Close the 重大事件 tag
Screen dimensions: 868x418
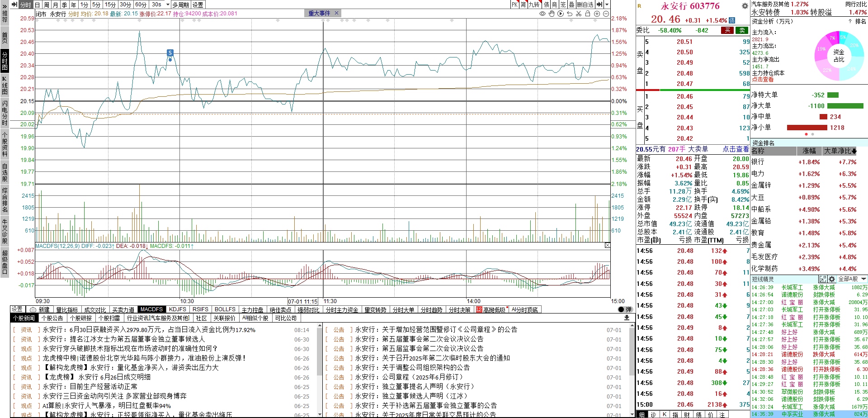[336, 13]
